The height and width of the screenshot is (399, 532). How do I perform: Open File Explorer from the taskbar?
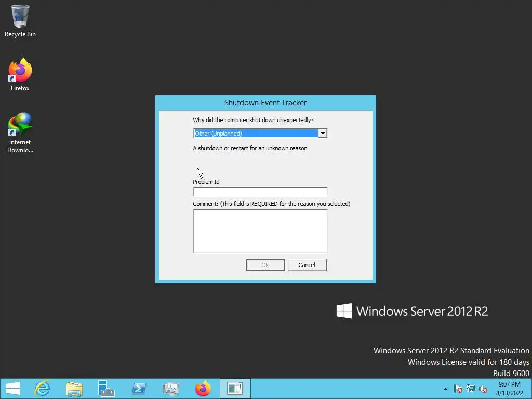pos(74,389)
